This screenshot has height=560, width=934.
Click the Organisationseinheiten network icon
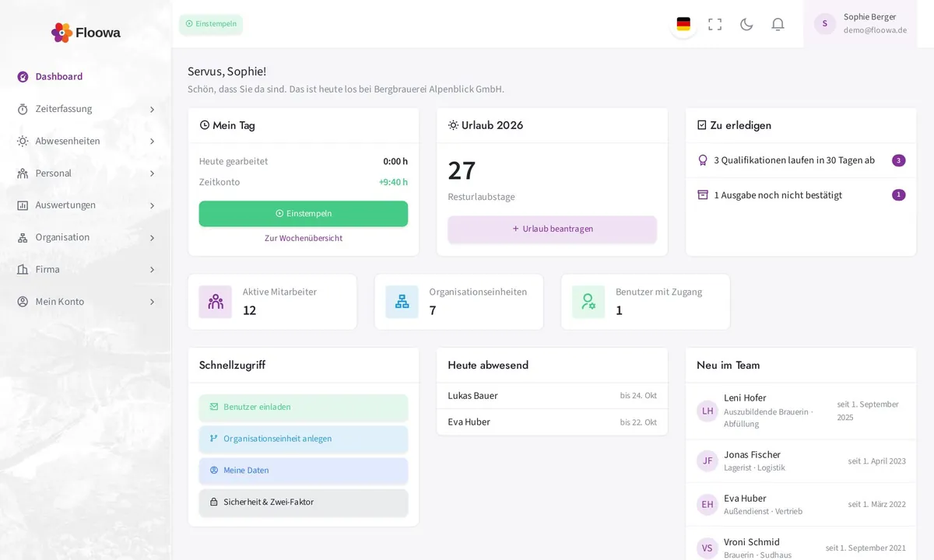(402, 302)
